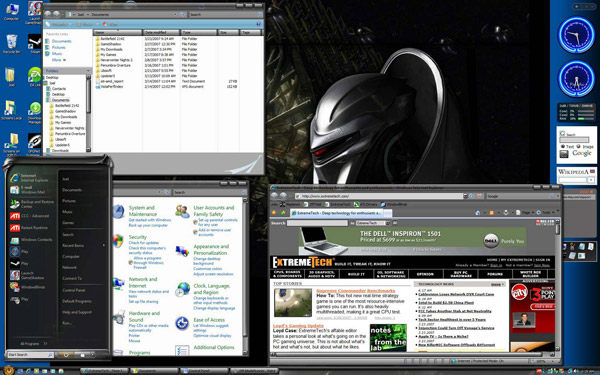Click FORUMS in ExtremeTech navigation bar

click(x=494, y=274)
